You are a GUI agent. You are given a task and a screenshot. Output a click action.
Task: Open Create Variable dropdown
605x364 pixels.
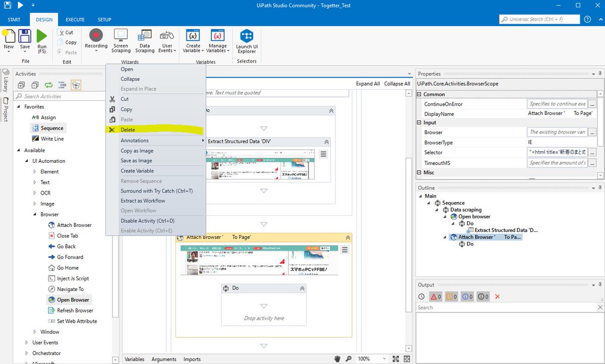[x=193, y=40]
